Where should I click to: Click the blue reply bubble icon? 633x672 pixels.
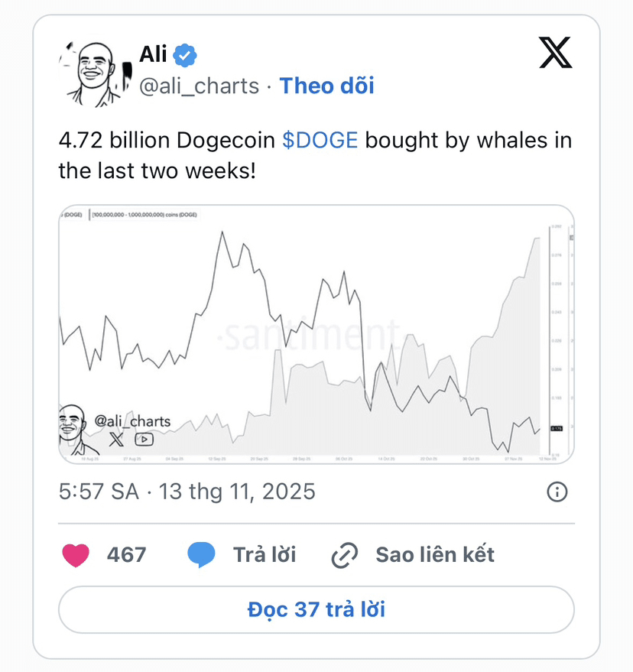(201, 555)
